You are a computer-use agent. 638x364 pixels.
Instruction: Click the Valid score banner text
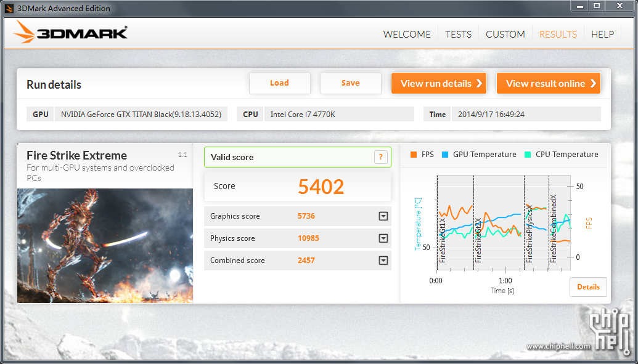(x=232, y=158)
